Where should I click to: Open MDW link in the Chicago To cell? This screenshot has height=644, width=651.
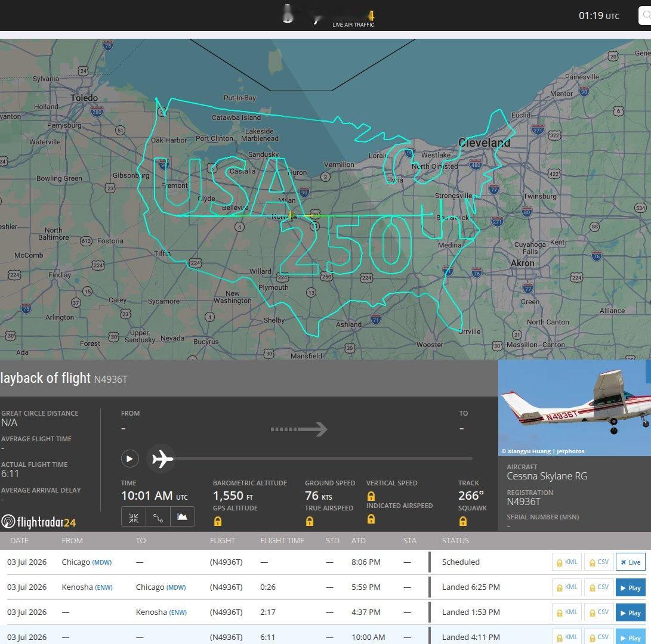tap(176, 587)
